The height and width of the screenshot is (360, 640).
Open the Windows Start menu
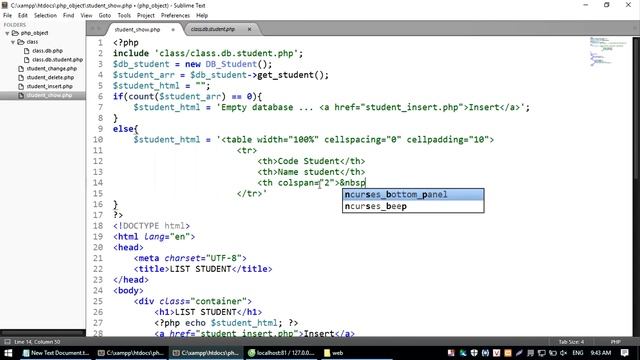click(x=8, y=353)
